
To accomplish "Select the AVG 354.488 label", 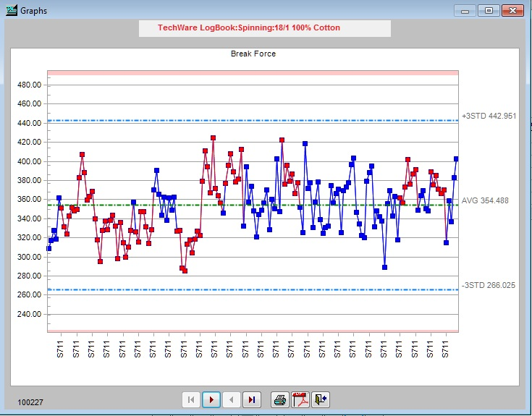I will (x=485, y=200).
